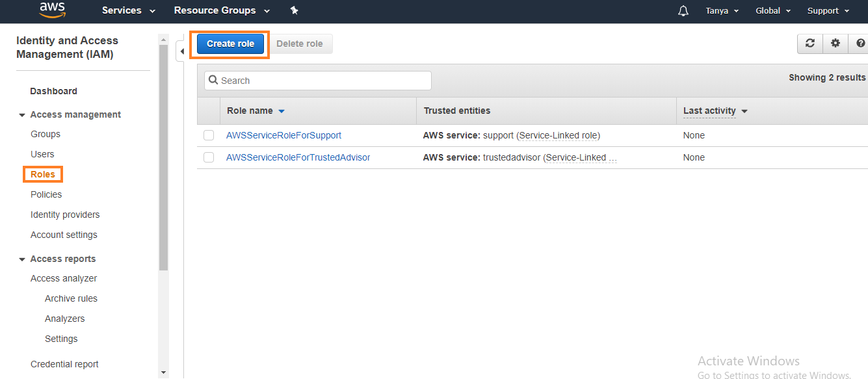Screen dimensions: 868x379
Task: Open Access analyzer Settings
Action: 61,339
